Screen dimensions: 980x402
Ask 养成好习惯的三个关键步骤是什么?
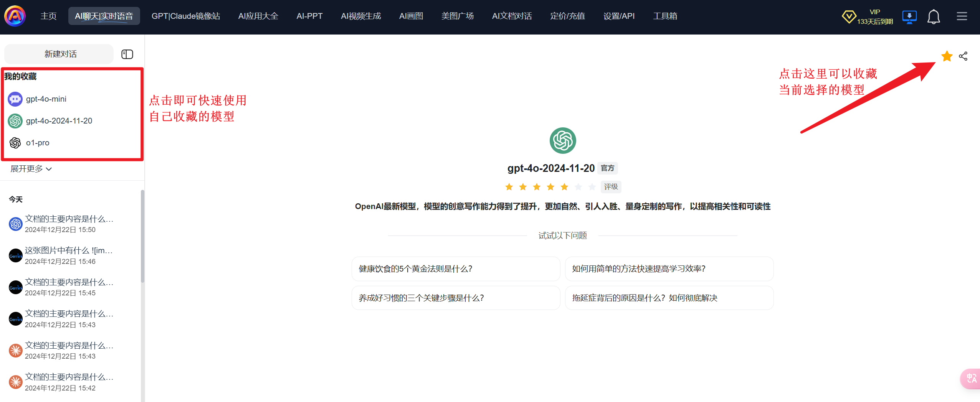456,298
